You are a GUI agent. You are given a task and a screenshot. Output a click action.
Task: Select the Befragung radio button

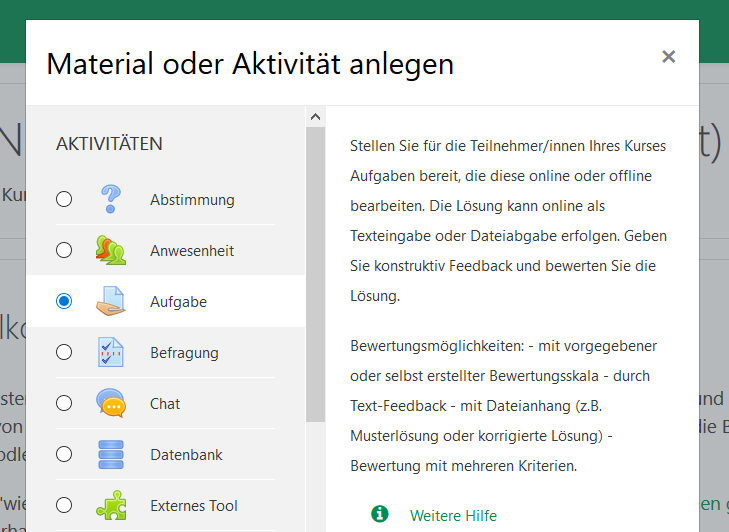[64, 352]
